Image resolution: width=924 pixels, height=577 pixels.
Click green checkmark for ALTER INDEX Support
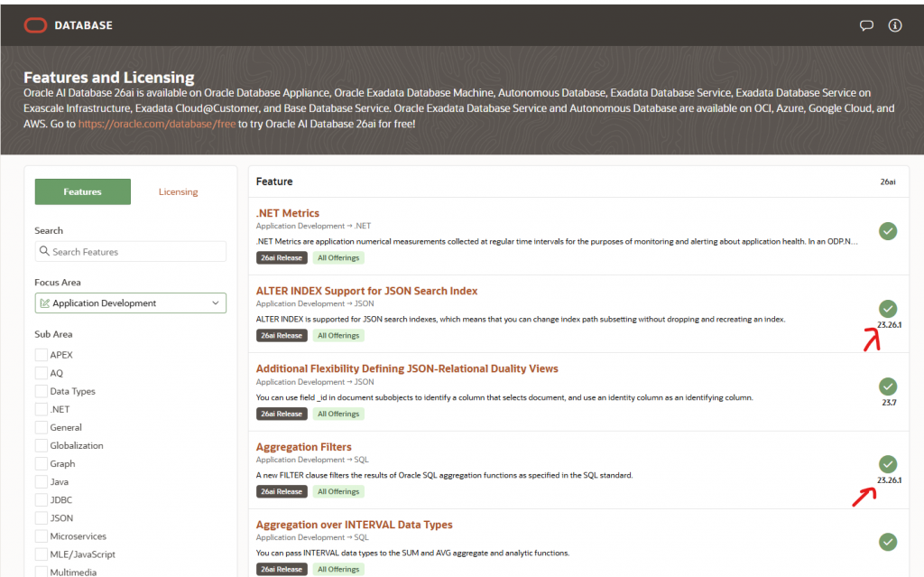(888, 309)
